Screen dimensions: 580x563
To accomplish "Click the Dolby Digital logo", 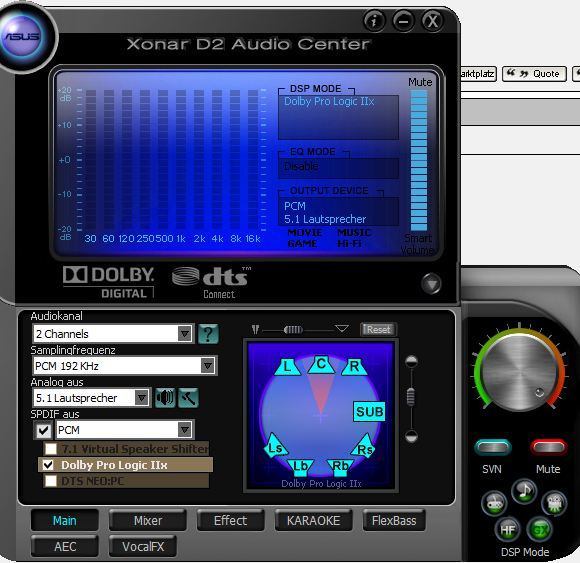I will click(x=108, y=282).
